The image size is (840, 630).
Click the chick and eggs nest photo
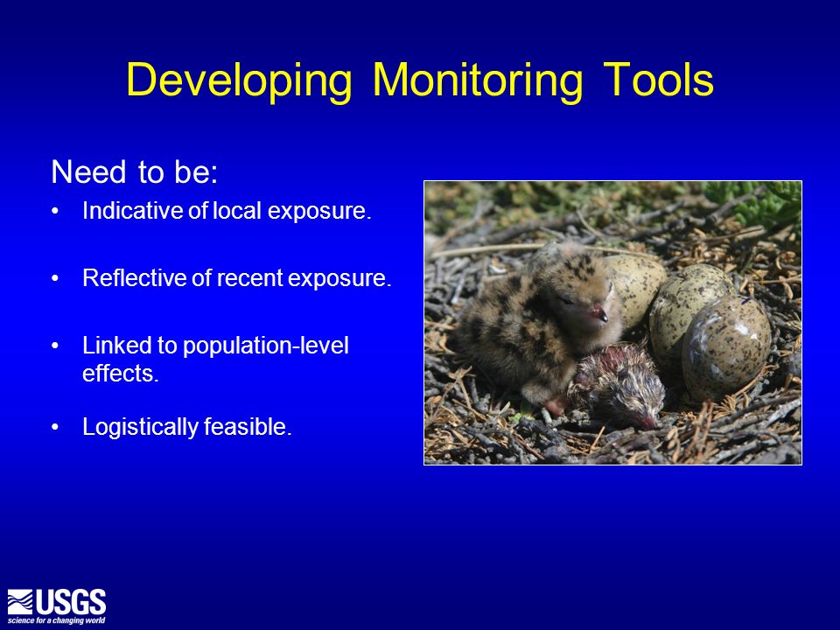click(x=612, y=323)
